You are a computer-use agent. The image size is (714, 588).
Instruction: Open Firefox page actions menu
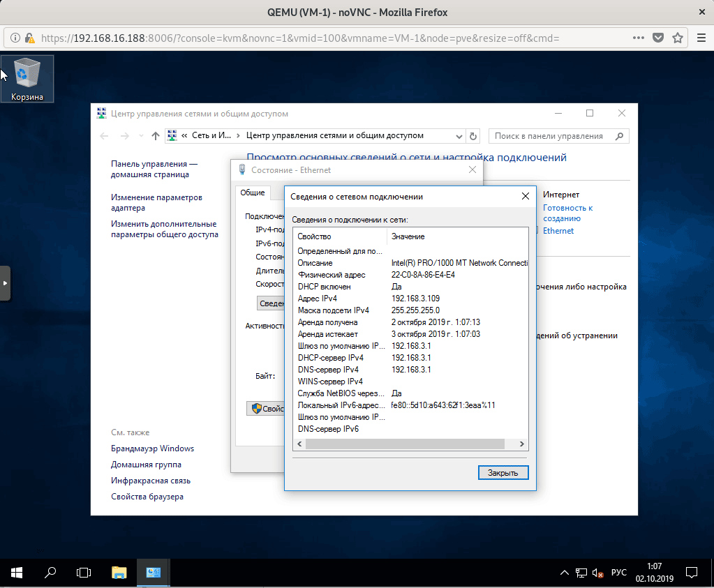point(639,38)
